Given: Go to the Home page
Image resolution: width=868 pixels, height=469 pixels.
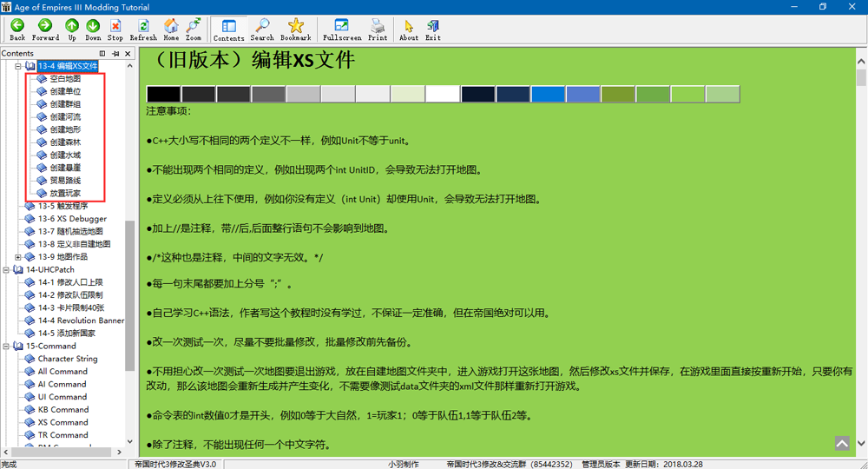Looking at the screenshot, I should (x=171, y=30).
